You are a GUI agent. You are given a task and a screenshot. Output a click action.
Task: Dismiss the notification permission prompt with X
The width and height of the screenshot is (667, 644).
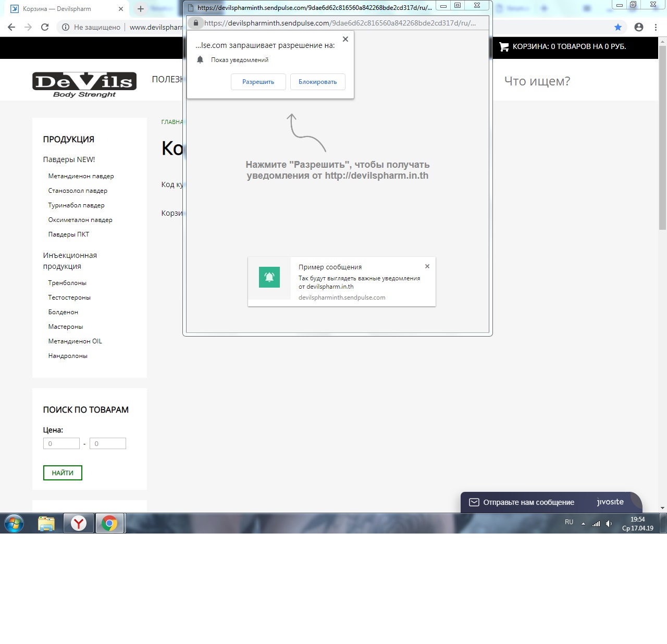[x=345, y=39]
